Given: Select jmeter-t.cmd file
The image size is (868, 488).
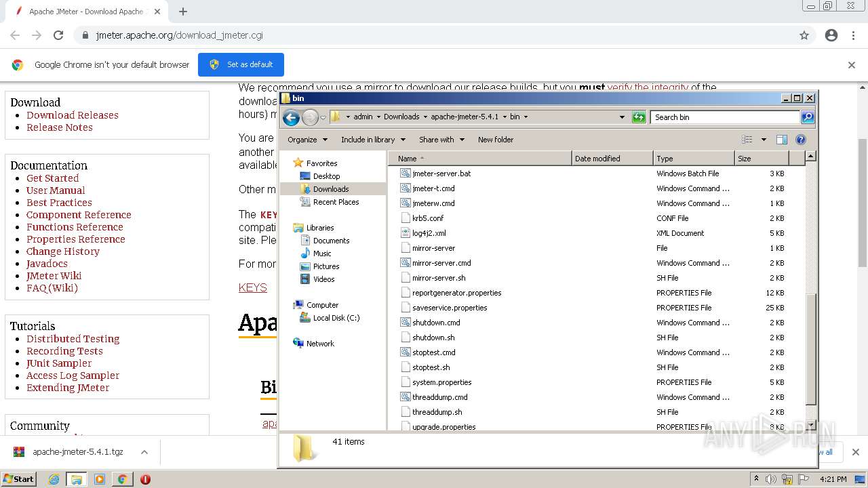Looking at the screenshot, I should [x=433, y=188].
